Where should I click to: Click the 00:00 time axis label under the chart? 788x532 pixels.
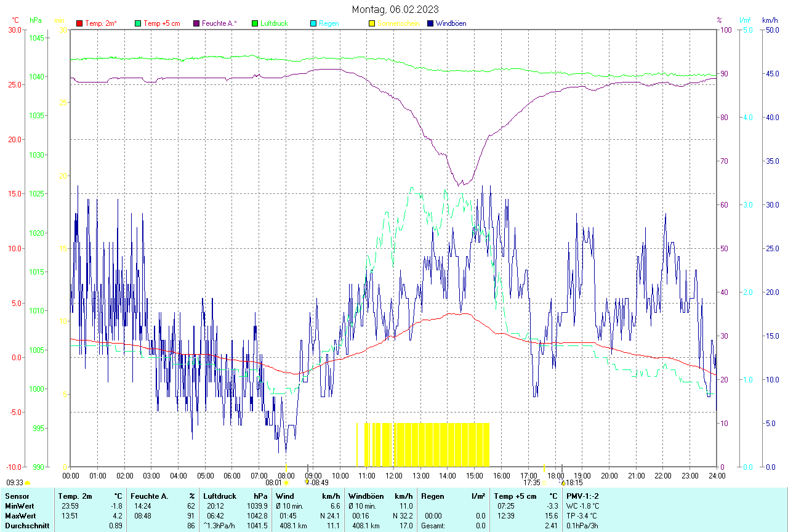click(71, 475)
